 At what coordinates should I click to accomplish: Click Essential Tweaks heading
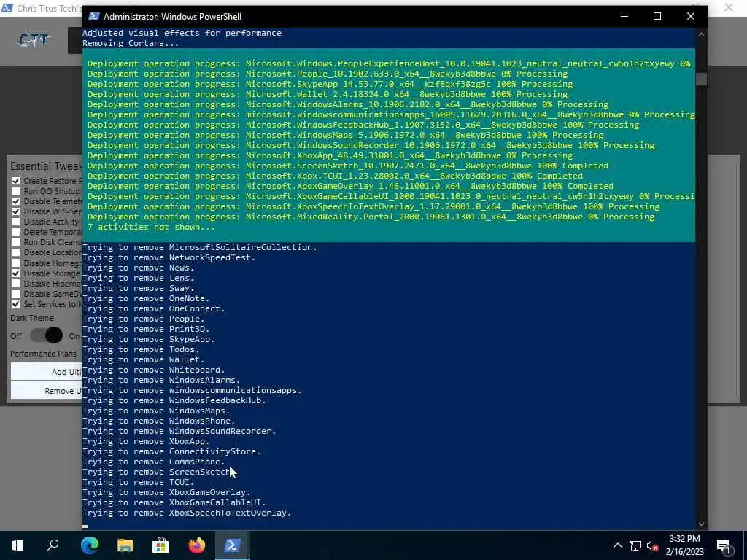click(x=46, y=166)
